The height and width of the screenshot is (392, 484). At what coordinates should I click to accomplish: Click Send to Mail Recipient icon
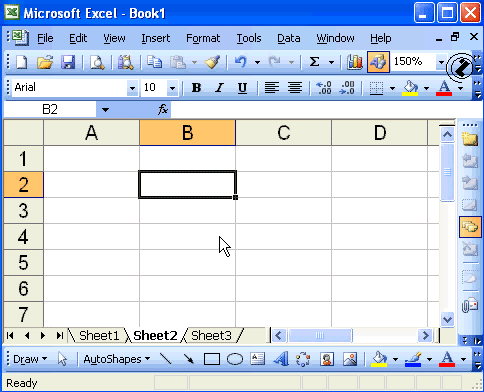(470, 305)
